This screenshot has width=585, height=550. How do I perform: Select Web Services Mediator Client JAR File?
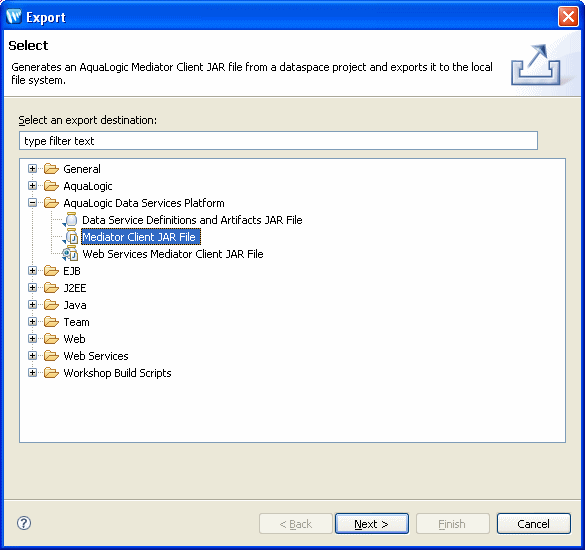pyautogui.click(x=173, y=254)
